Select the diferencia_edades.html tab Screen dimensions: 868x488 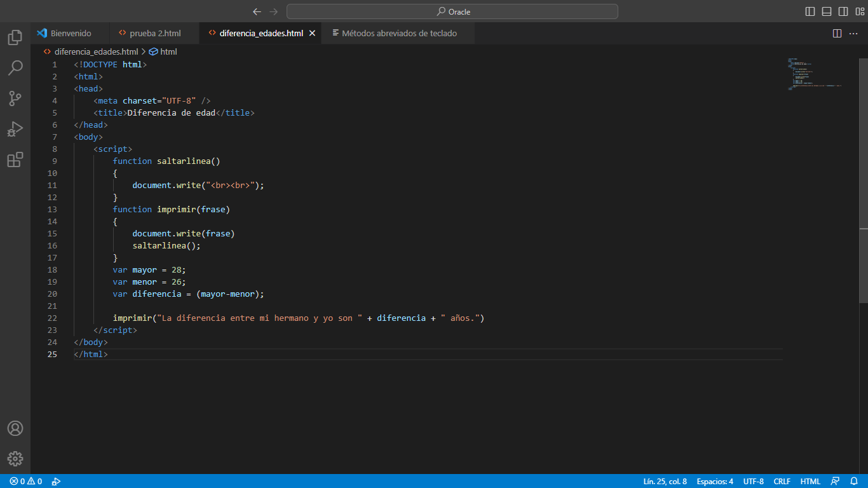tap(261, 33)
